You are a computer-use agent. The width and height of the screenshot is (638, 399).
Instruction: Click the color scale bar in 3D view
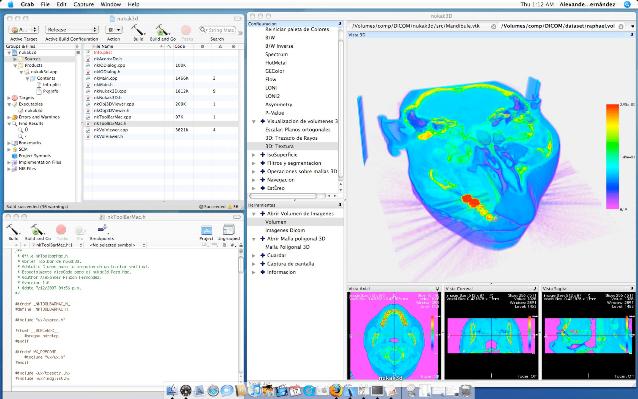click(612, 156)
